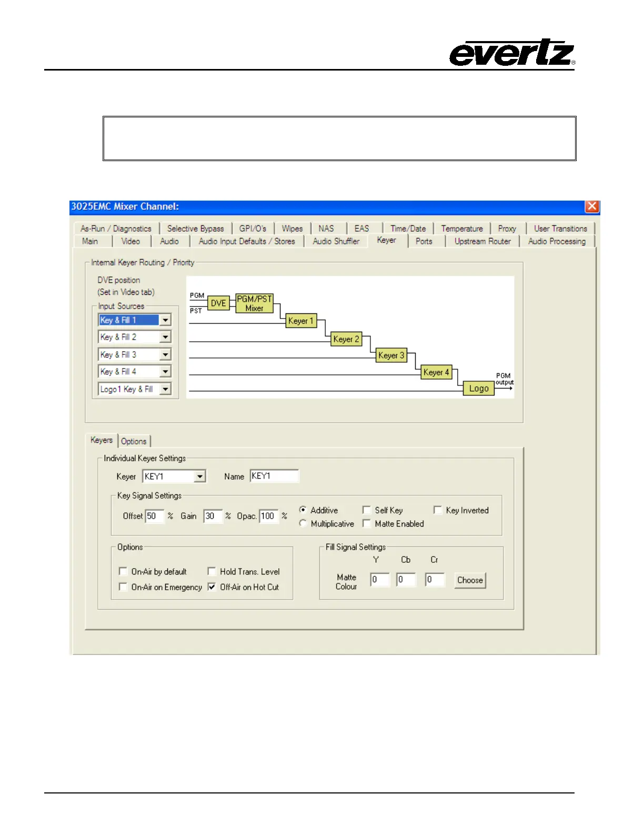Switch to Time/Date tab
The height and width of the screenshot is (834, 644).
pyautogui.click(x=408, y=229)
